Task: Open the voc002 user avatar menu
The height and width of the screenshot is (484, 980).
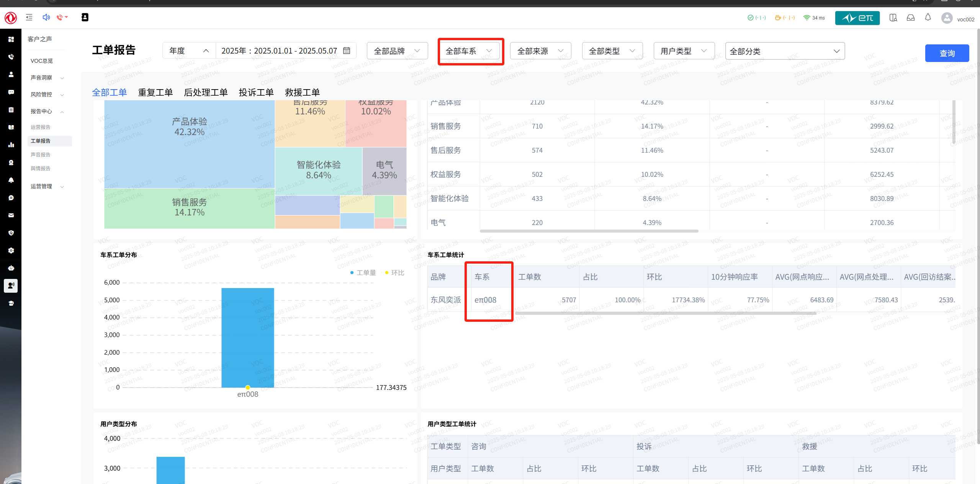Action: [947, 18]
